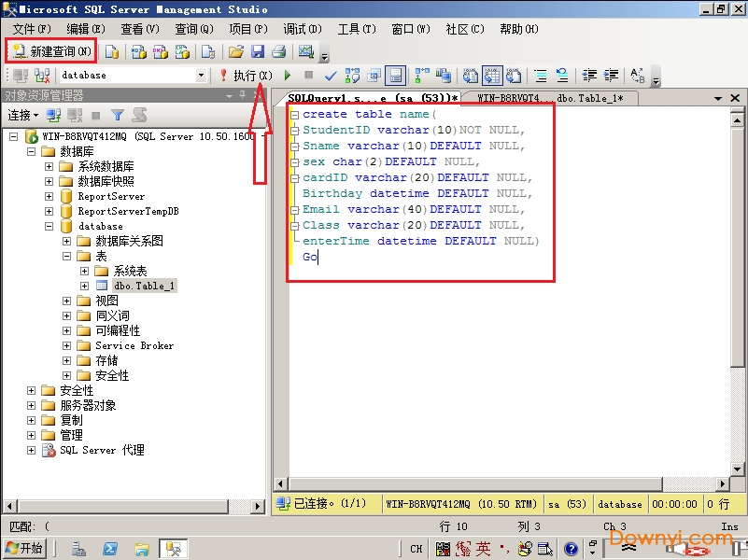Click the Print icon in toolbar
The height and width of the screenshot is (560, 748).
[277, 51]
